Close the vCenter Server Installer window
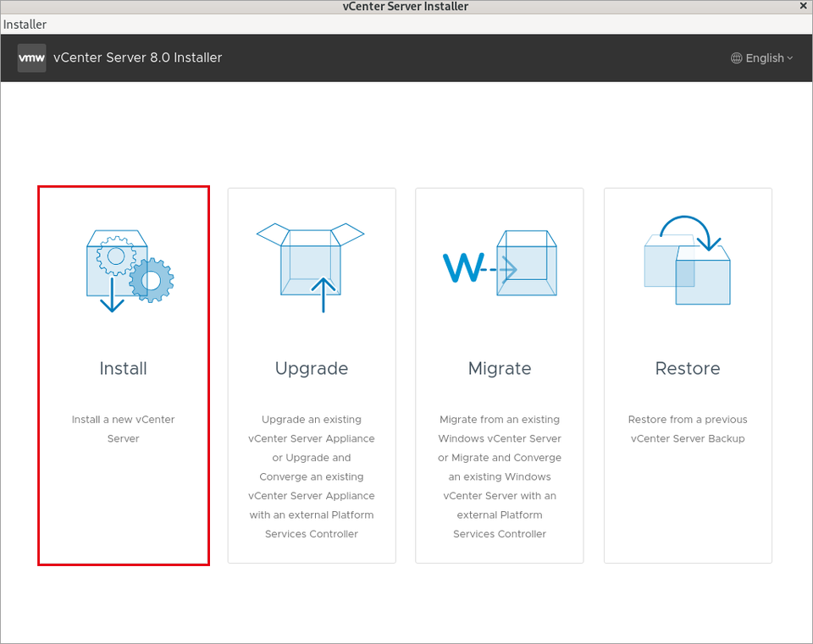This screenshot has width=813, height=644. 803,6
